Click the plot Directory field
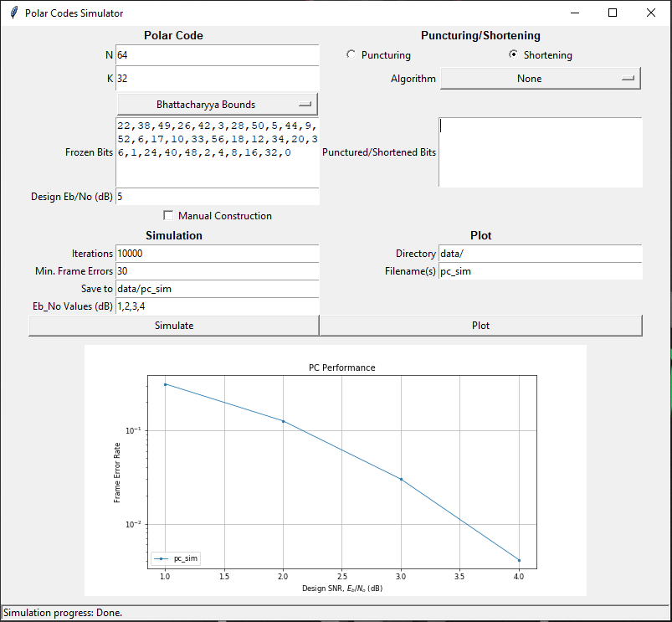The height and width of the screenshot is (622, 672). [540, 254]
